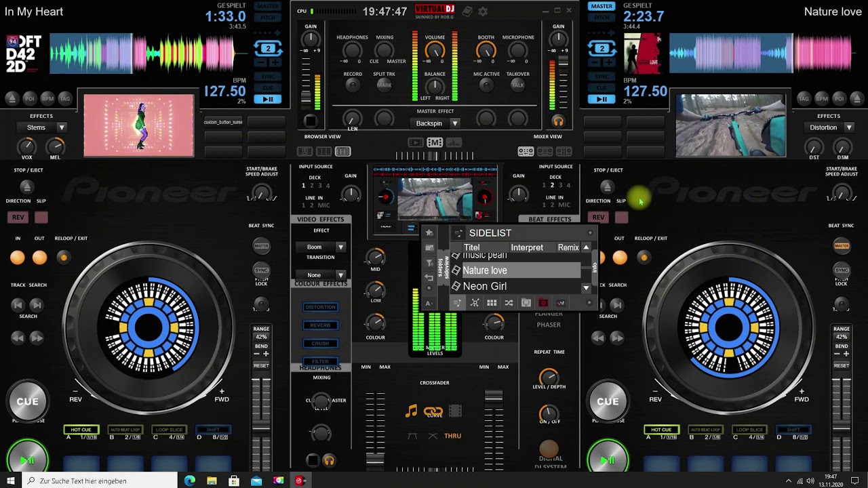Click sidelist grid sampler icon

coord(492,303)
